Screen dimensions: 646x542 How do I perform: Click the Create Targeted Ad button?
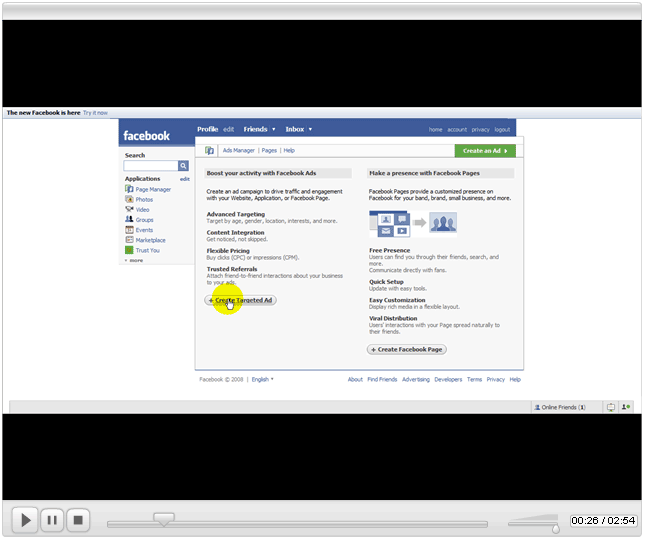point(242,301)
